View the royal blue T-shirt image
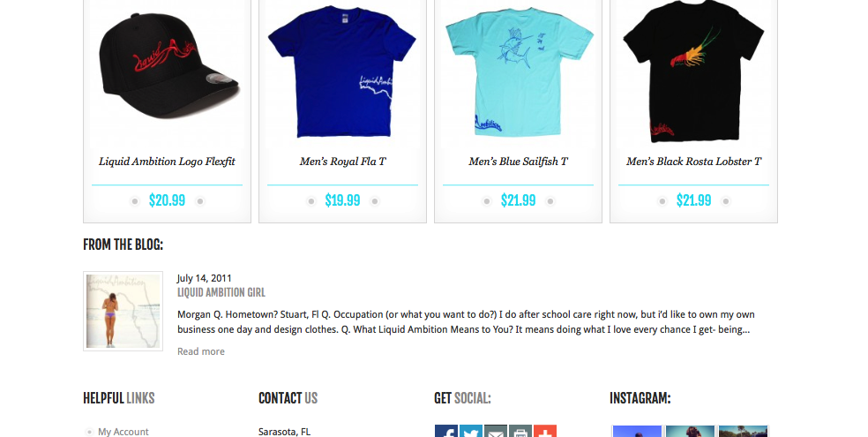 (x=342, y=71)
